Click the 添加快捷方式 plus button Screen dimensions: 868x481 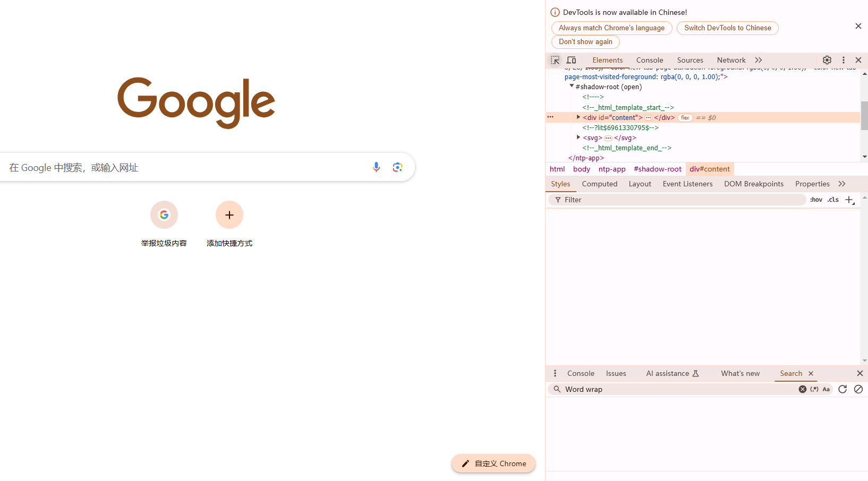(x=229, y=214)
